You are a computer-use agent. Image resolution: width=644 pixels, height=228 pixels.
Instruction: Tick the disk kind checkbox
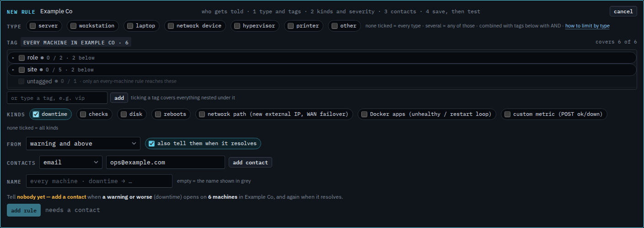pos(123,114)
